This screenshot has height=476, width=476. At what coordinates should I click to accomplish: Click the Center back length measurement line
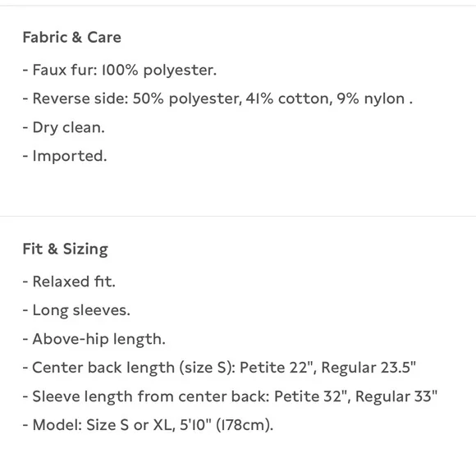pyautogui.click(x=219, y=368)
